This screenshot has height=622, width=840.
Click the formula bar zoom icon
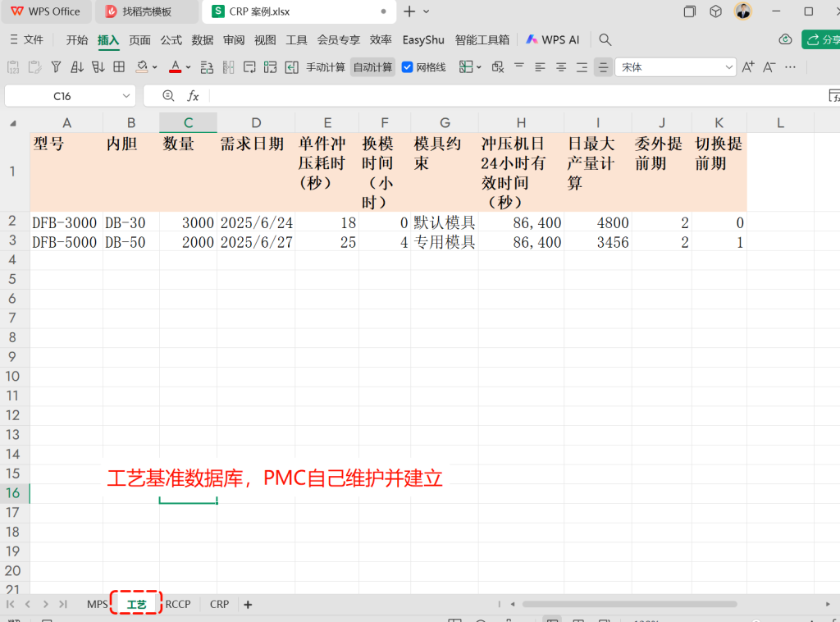(x=168, y=95)
